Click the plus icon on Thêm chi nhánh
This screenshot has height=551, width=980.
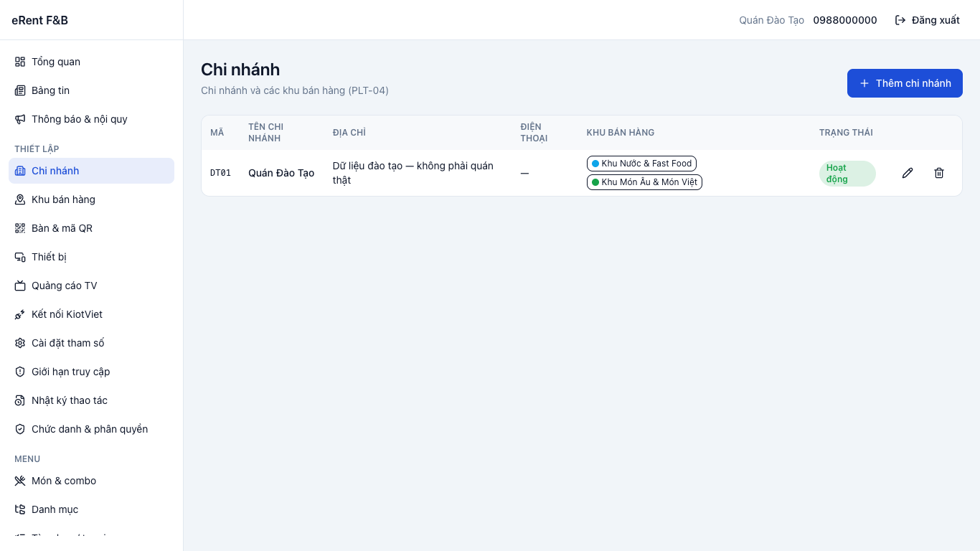864,83
